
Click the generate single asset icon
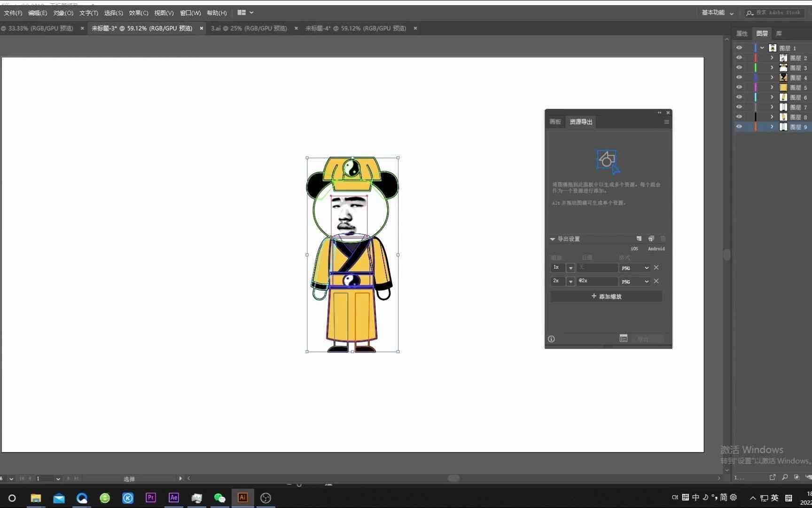click(x=639, y=239)
